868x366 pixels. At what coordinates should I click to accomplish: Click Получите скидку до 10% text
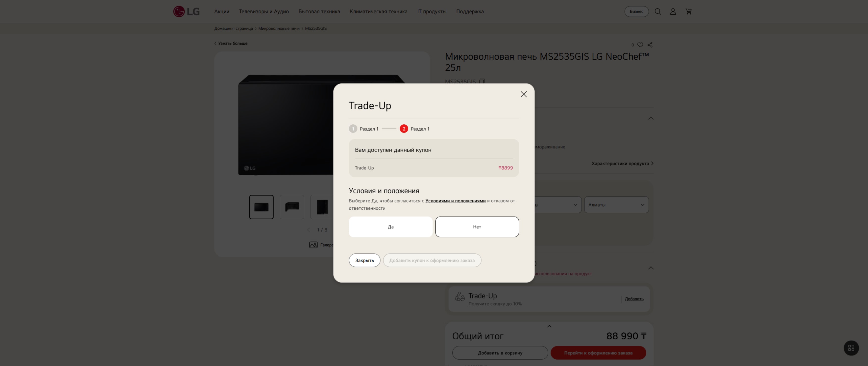coord(495,304)
